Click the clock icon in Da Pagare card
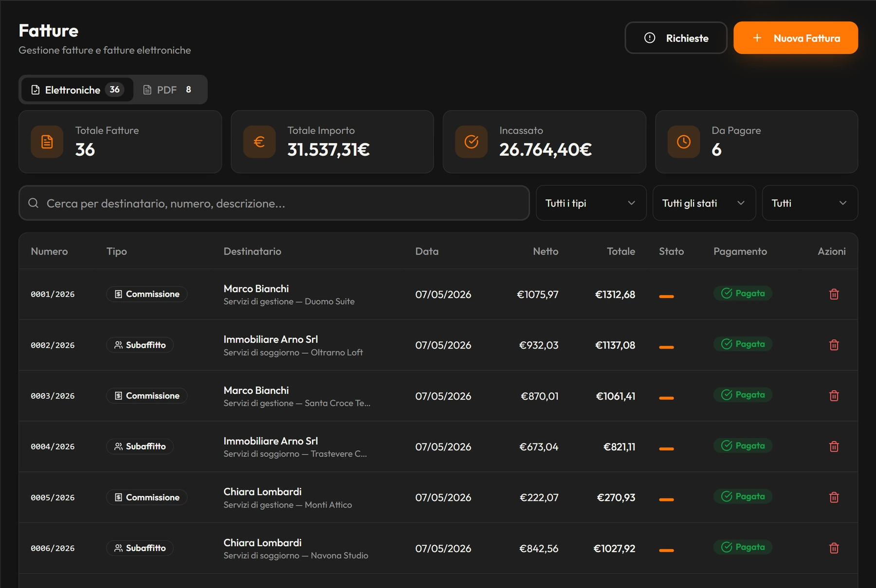The height and width of the screenshot is (588, 876). 684,142
